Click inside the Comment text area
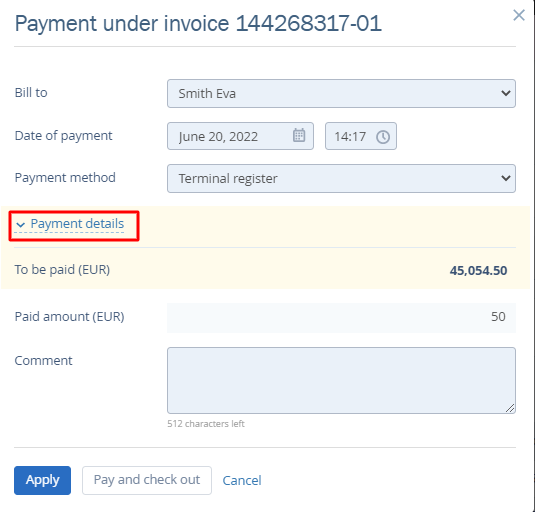 (x=341, y=380)
